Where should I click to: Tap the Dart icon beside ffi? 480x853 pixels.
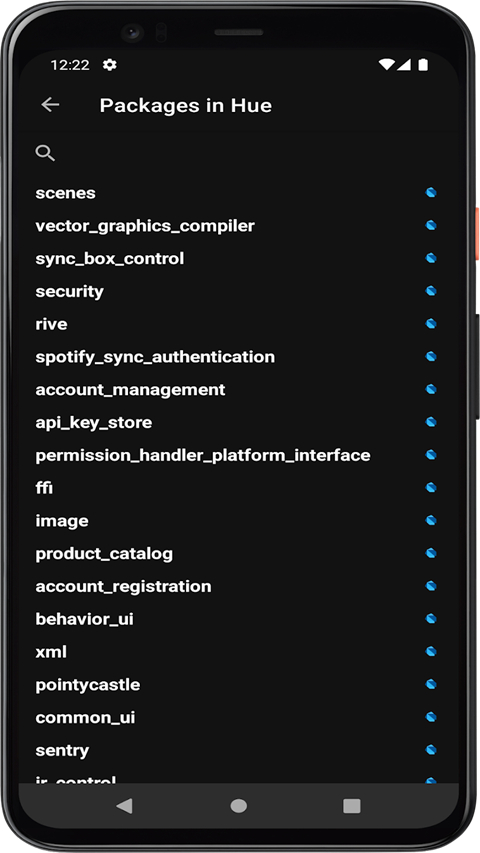point(431,487)
